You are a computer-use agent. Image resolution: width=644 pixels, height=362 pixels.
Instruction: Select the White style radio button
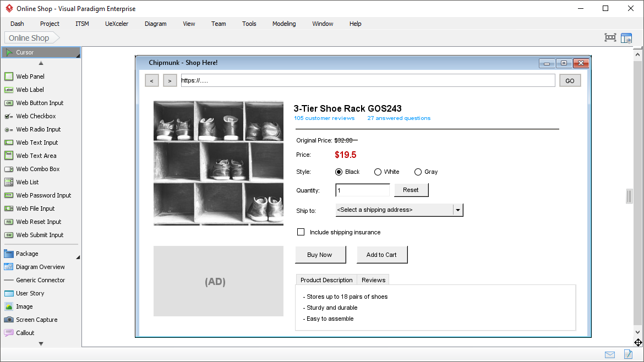point(378,172)
